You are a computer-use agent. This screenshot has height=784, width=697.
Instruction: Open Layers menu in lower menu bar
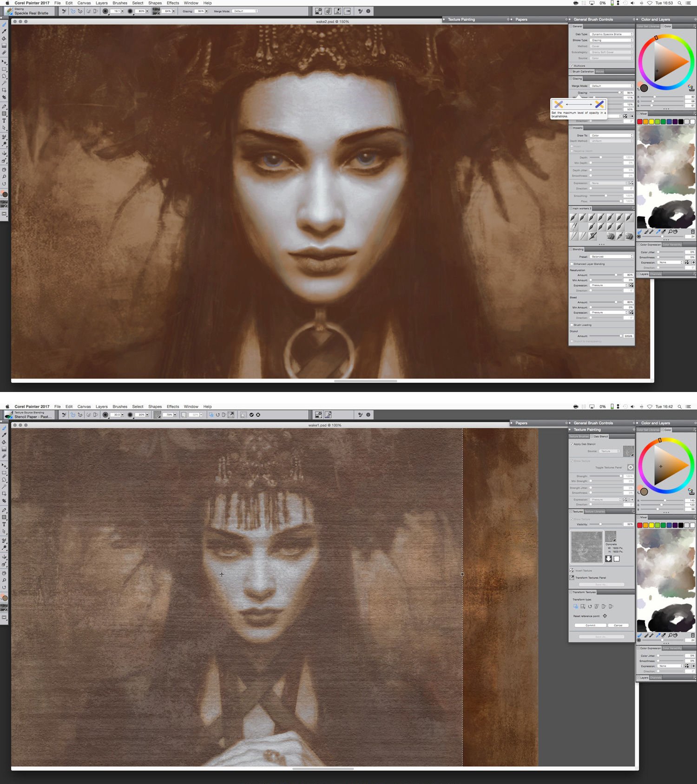(x=102, y=406)
